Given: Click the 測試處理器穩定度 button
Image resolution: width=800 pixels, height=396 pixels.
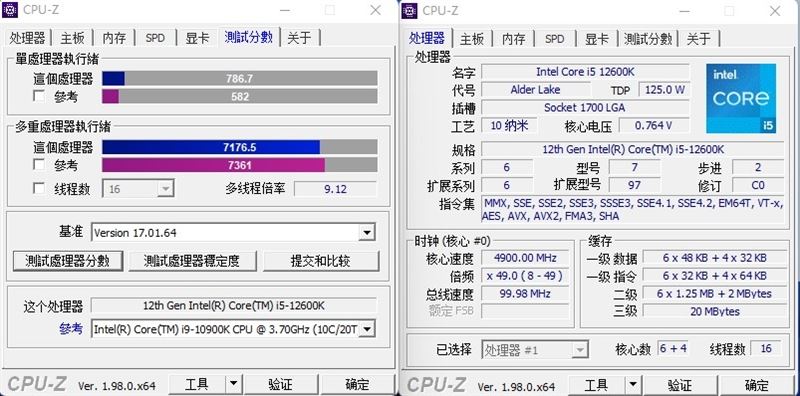Looking at the screenshot, I should [x=192, y=261].
